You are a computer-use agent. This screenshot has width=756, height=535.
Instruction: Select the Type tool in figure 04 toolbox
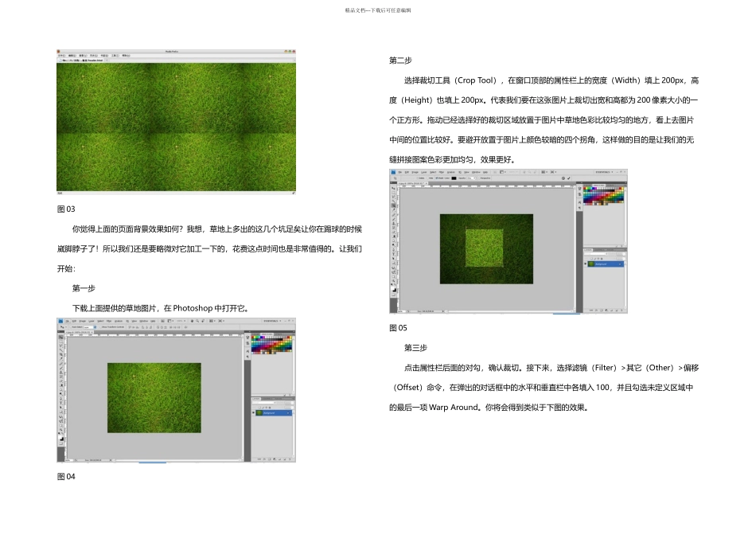click(60, 403)
